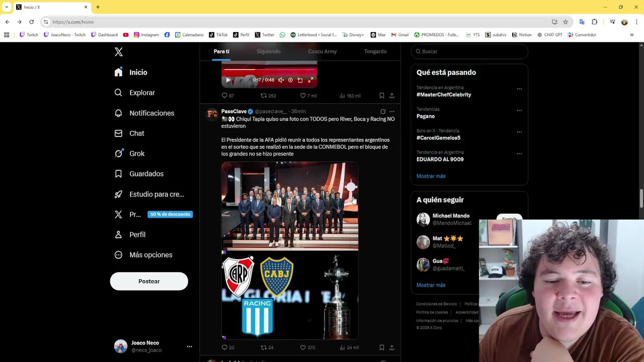Viewport: 644px width, 362px height.
Task: Bookmark the video post
Action: pyautogui.click(x=381, y=96)
